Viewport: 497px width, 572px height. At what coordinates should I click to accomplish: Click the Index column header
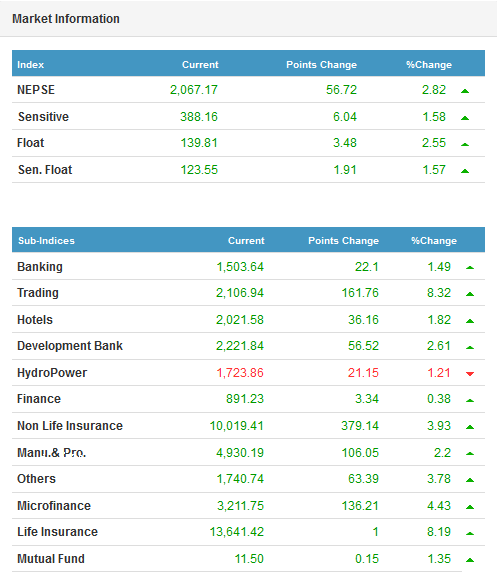(30, 65)
